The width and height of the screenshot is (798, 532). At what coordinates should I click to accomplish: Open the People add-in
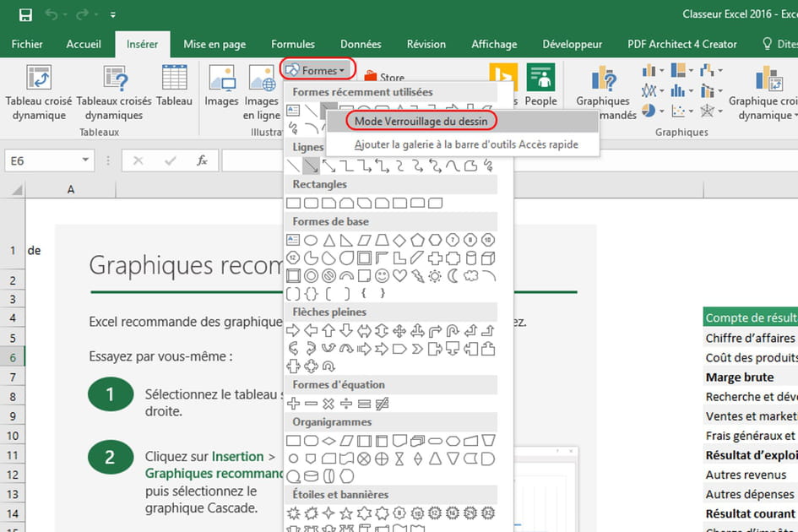540,84
